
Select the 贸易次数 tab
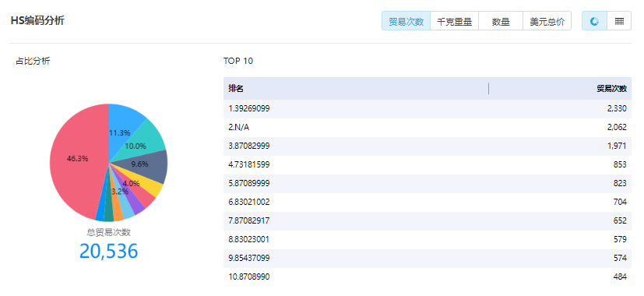click(x=406, y=21)
